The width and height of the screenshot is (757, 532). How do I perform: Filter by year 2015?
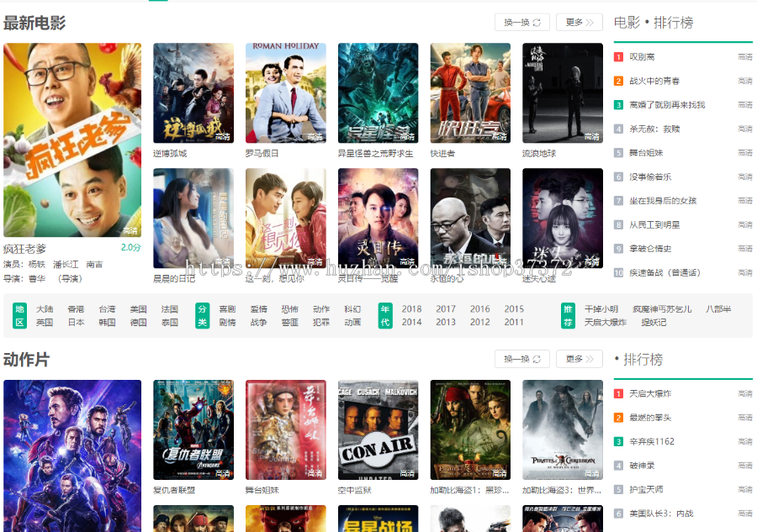click(x=514, y=309)
